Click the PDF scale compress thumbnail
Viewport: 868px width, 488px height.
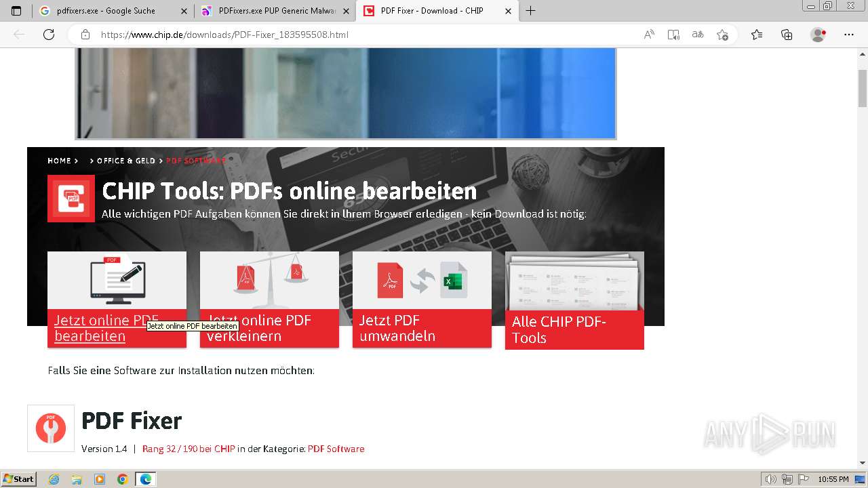click(x=269, y=281)
